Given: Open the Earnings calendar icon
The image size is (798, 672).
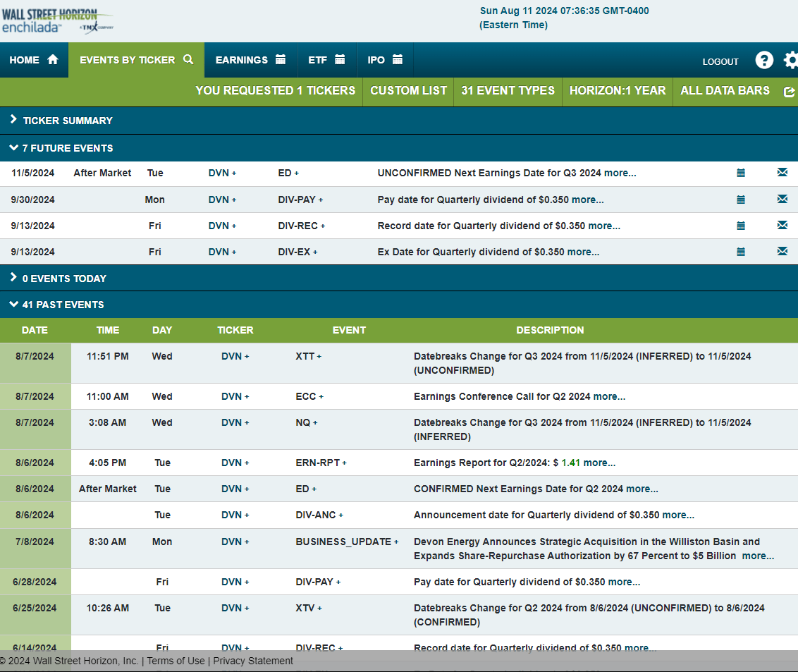Looking at the screenshot, I should pyautogui.click(x=281, y=59).
